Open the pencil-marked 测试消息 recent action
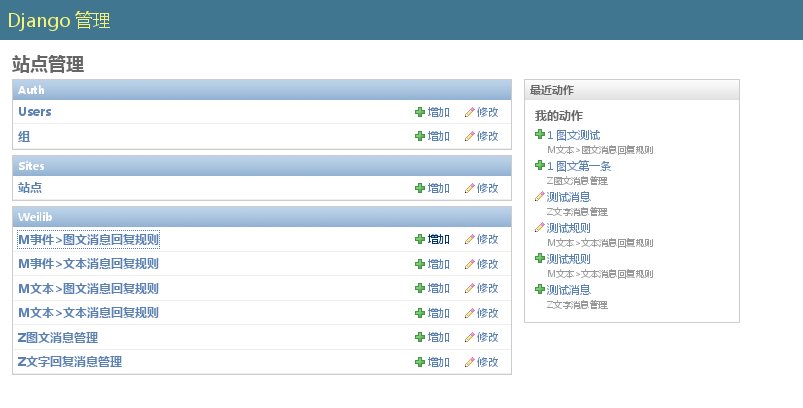The image size is (803, 408). [x=568, y=197]
